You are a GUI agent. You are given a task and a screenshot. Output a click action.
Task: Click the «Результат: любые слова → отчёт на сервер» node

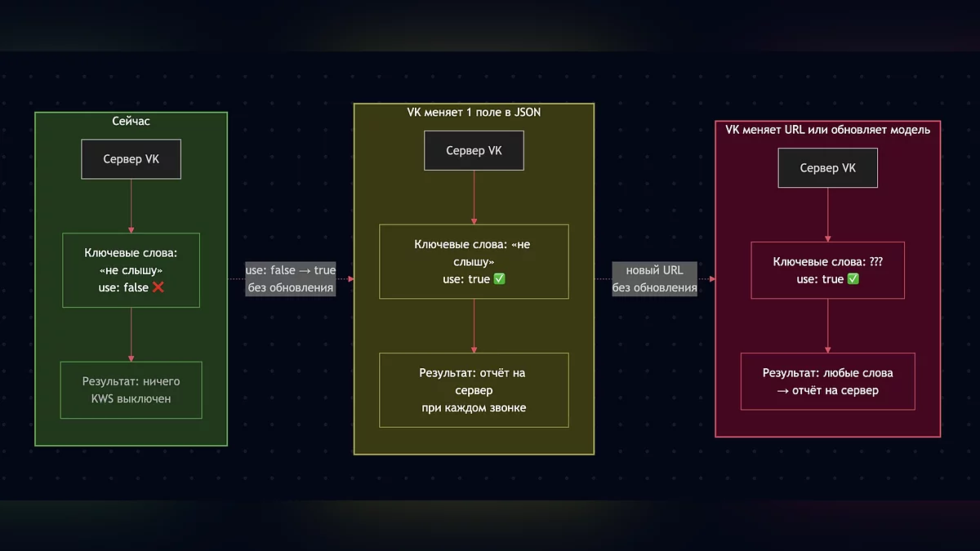[x=828, y=381]
